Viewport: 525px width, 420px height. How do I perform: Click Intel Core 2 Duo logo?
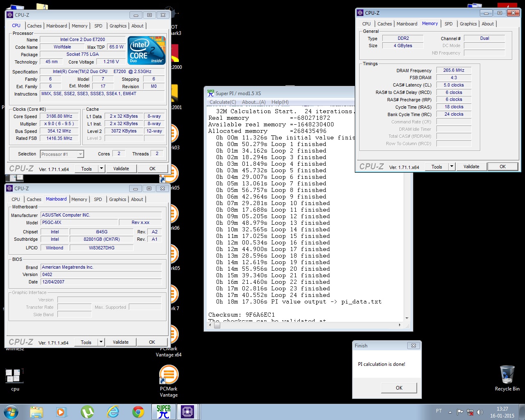[x=146, y=50]
